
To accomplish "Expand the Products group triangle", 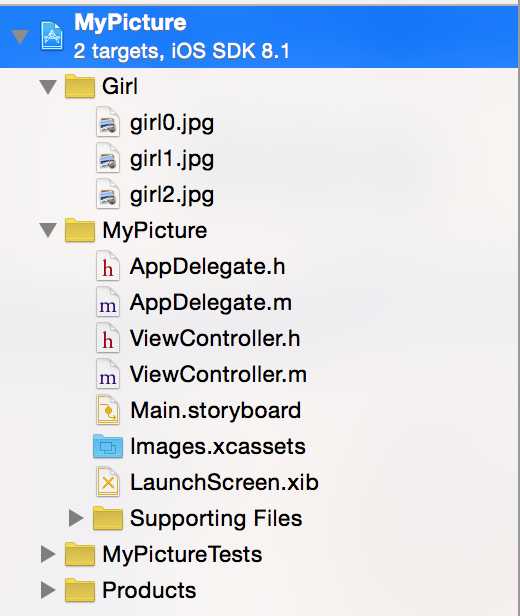I will [48, 590].
